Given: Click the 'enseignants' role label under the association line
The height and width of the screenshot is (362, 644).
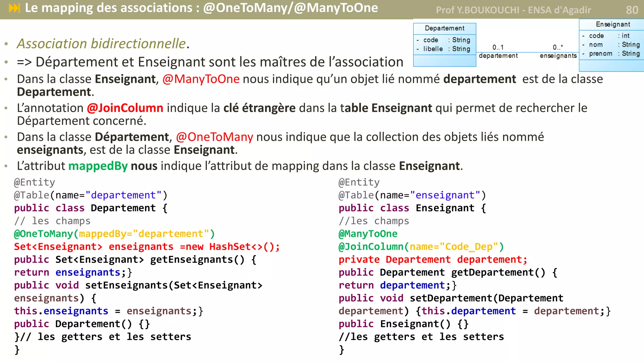Looking at the screenshot, I should [558, 56].
